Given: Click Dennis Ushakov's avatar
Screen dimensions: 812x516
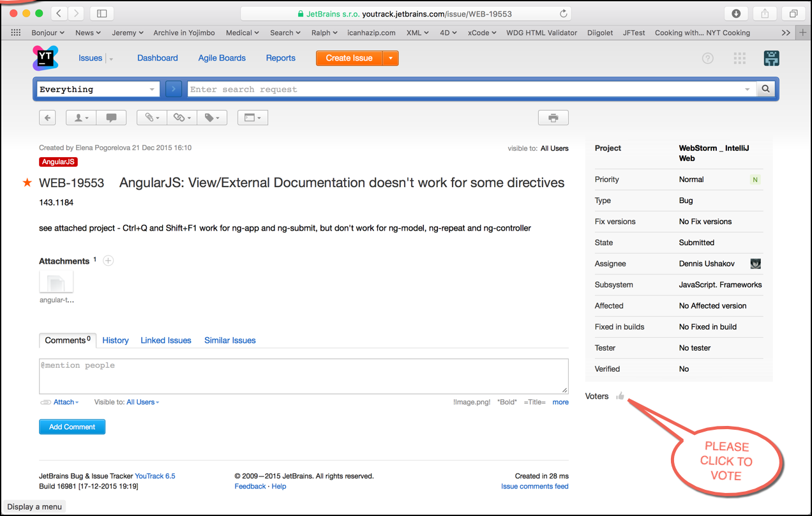Looking at the screenshot, I should tap(755, 264).
